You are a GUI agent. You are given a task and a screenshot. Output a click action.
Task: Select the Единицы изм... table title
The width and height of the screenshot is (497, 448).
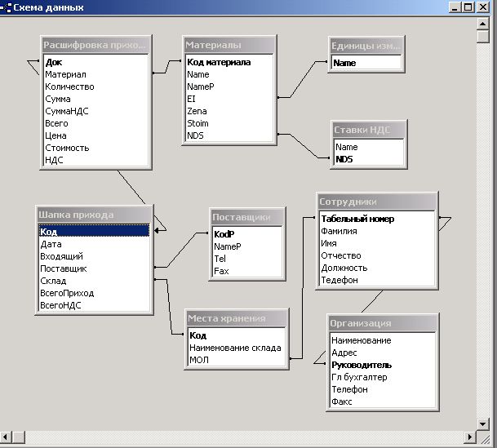pyautogui.click(x=366, y=46)
